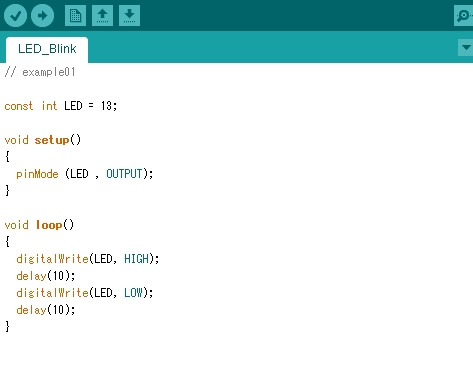
Task: Open the tab menu dropdown arrow
Action: (x=466, y=48)
